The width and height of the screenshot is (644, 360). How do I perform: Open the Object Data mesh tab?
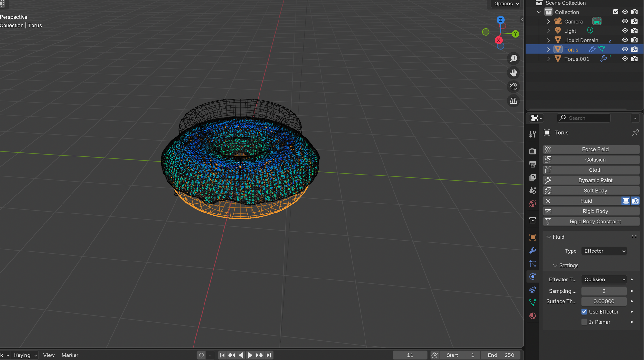tap(533, 303)
